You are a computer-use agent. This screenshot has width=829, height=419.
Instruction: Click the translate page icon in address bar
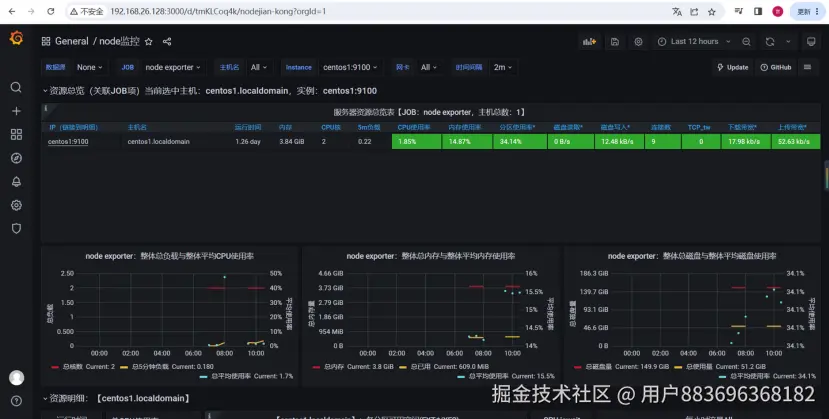(x=677, y=12)
